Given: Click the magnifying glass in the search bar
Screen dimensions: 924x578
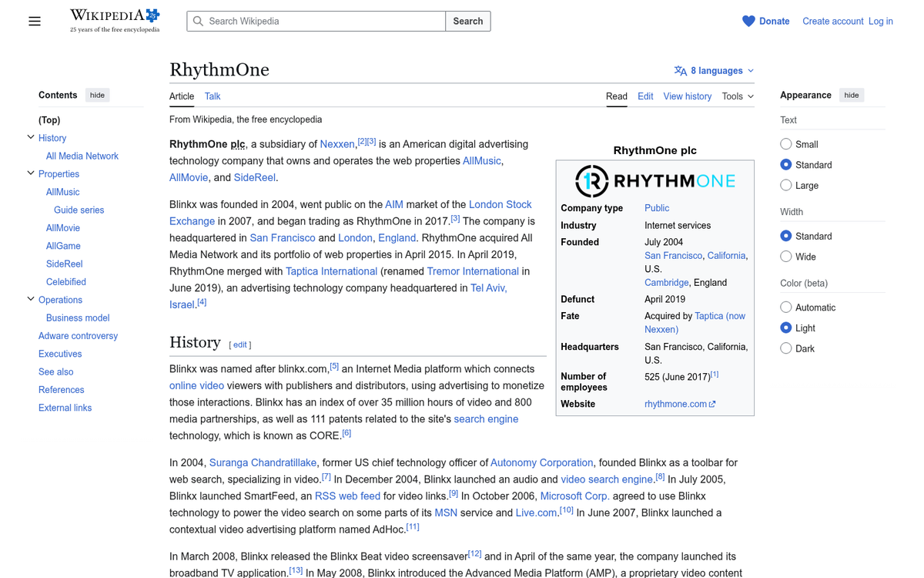Looking at the screenshot, I should (199, 21).
